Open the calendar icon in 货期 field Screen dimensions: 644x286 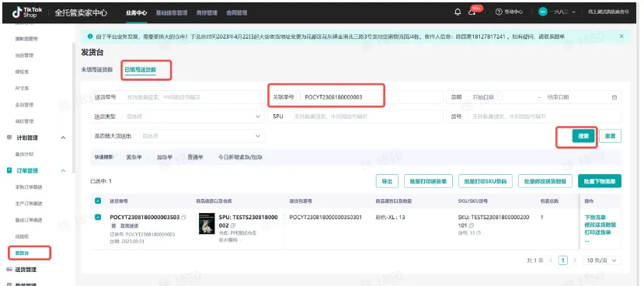click(614, 97)
